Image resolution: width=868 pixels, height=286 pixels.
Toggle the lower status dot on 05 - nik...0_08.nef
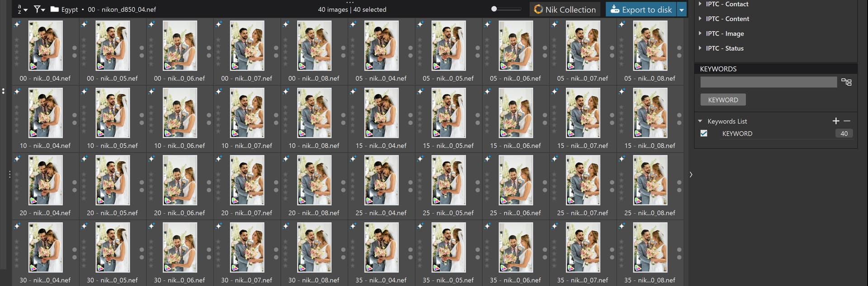[x=679, y=56]
